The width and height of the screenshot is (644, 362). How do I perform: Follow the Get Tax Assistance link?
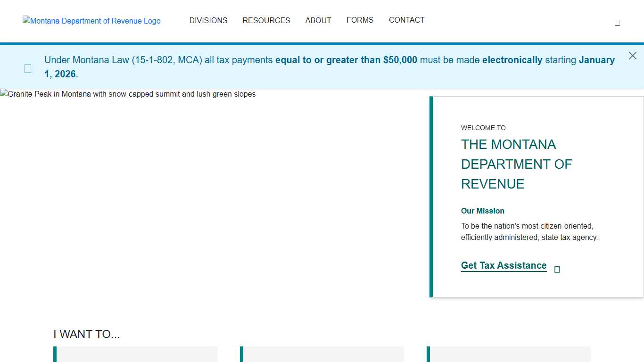click(504, 265)
